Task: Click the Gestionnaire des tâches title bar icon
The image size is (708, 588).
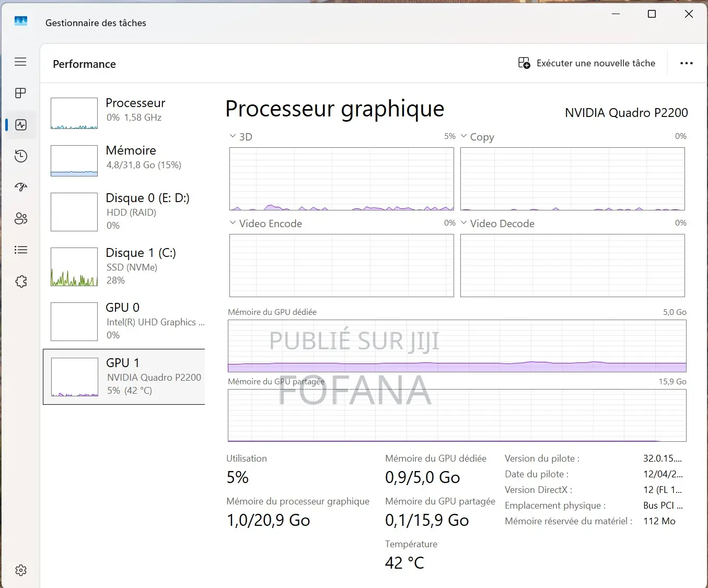Action: click(20, 21)
